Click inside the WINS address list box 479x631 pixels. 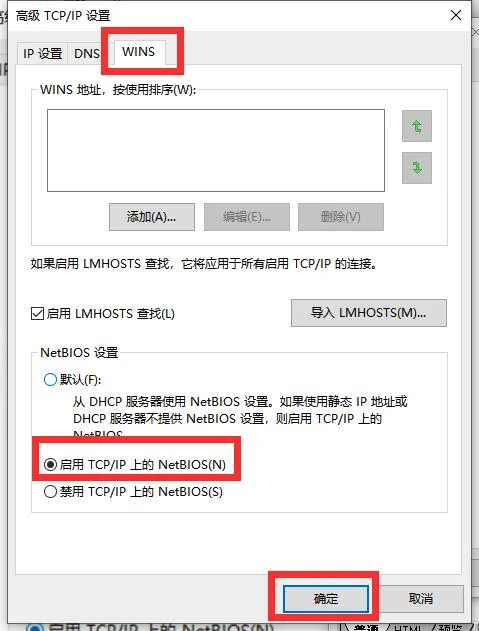pyautogui.click(x=216, y=150)
